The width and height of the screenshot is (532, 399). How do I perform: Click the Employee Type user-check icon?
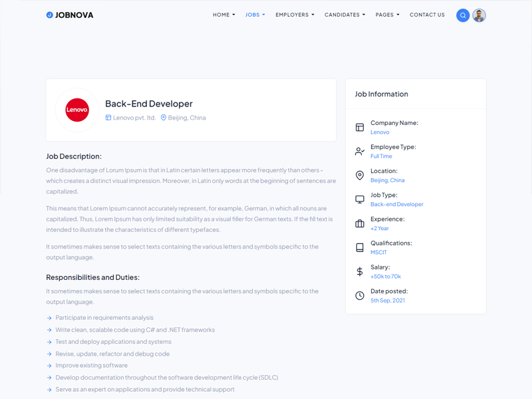[360, 152]
